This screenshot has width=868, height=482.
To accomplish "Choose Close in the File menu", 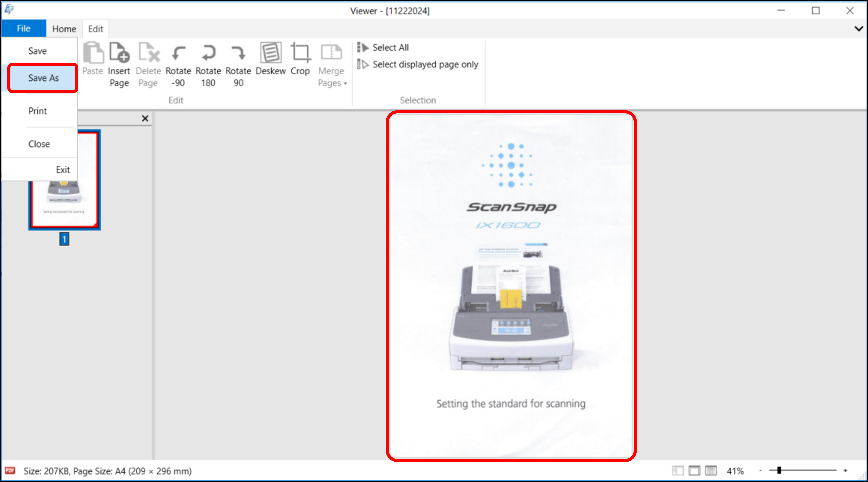I will point(39,144).
